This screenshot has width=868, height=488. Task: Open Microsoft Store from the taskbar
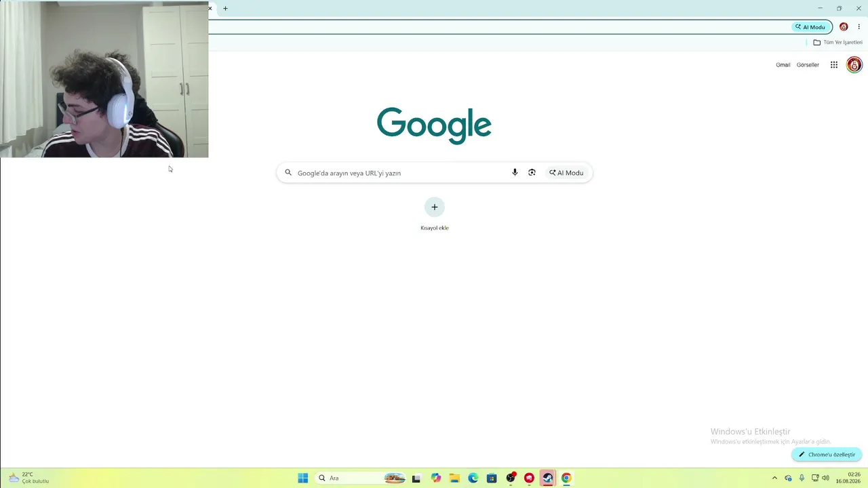click(x=492, y=478)
